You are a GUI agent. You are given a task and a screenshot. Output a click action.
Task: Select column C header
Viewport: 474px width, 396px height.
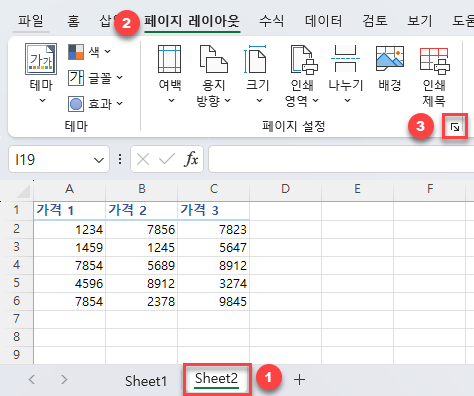click(214, 189)
